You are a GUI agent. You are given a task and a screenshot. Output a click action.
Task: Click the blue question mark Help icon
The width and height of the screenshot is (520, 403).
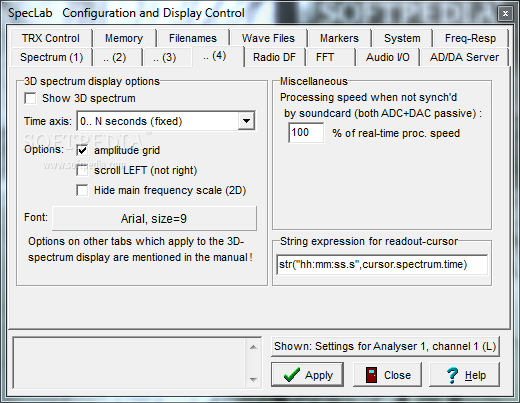[452, 375]
